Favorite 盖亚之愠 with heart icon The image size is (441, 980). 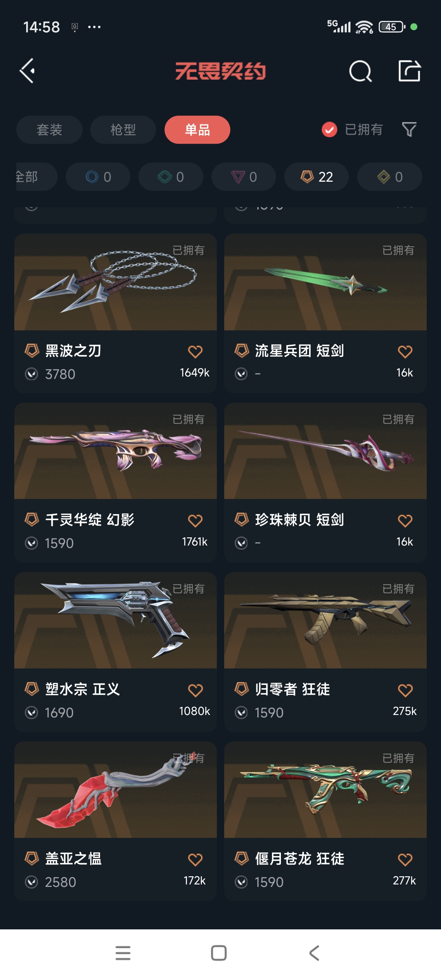(195, 860)
